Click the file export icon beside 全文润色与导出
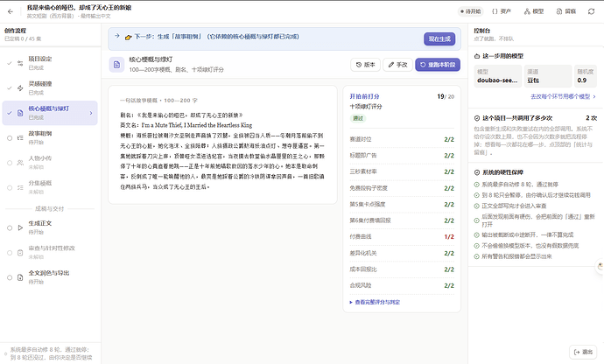This screenshot has height=364, width=604. click(20, 277)
